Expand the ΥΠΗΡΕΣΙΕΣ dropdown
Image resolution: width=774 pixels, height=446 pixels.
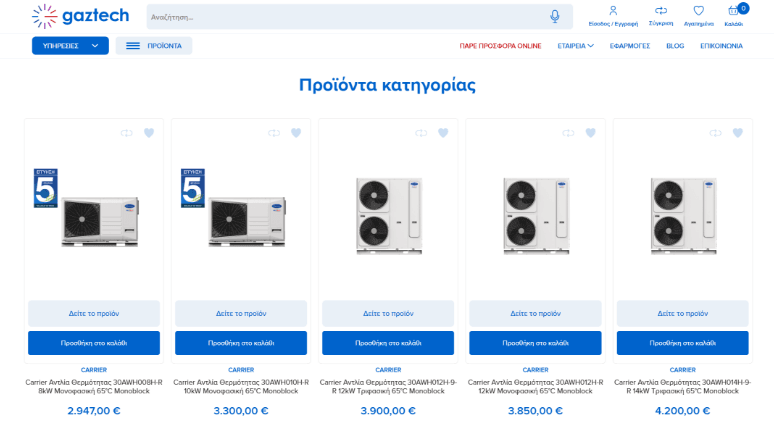click(x=70, y=46)
